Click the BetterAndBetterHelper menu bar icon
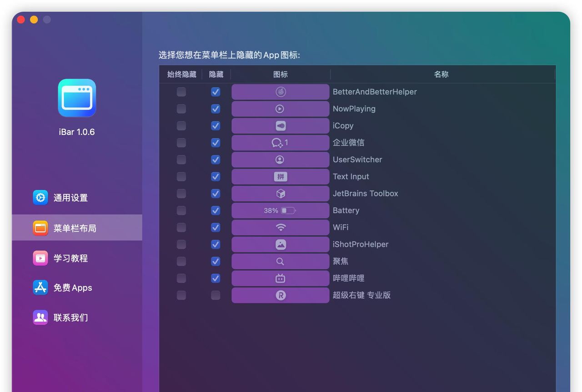The image size is (582, 392). (x=281, y=92)
